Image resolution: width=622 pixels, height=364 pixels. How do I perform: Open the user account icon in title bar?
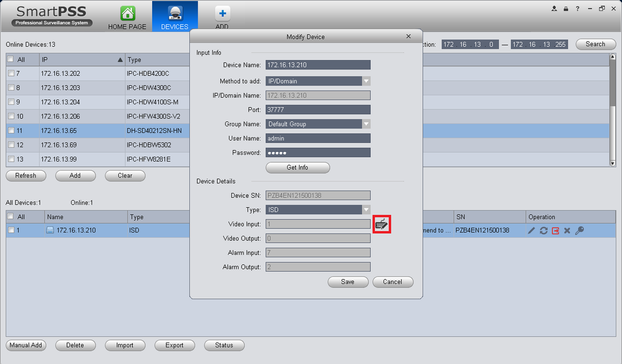click(x=554, y=9)
